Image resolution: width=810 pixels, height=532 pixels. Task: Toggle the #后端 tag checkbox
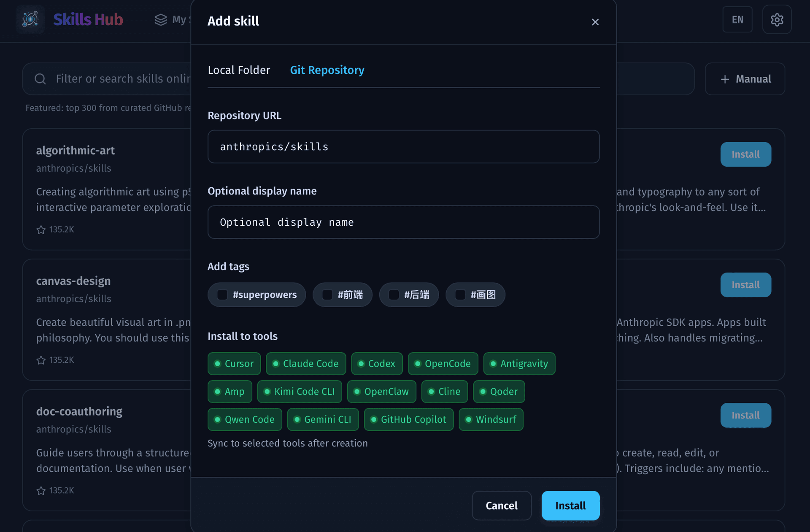click(x=393, y=294)
